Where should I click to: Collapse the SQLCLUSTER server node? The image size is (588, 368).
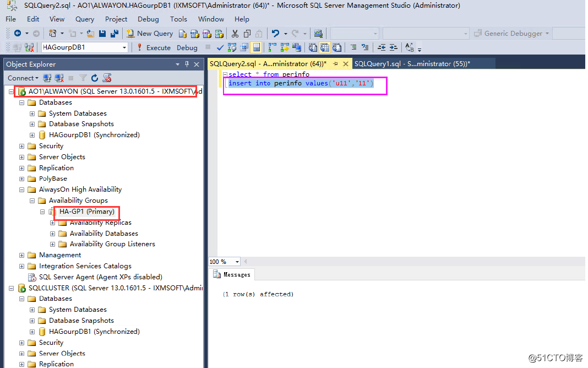[11, 289]
